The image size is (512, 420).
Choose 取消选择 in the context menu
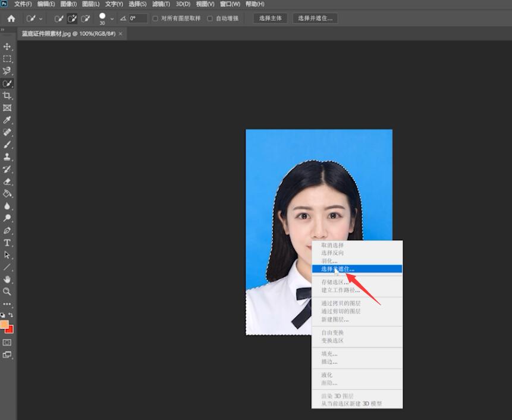click(357, 245)
